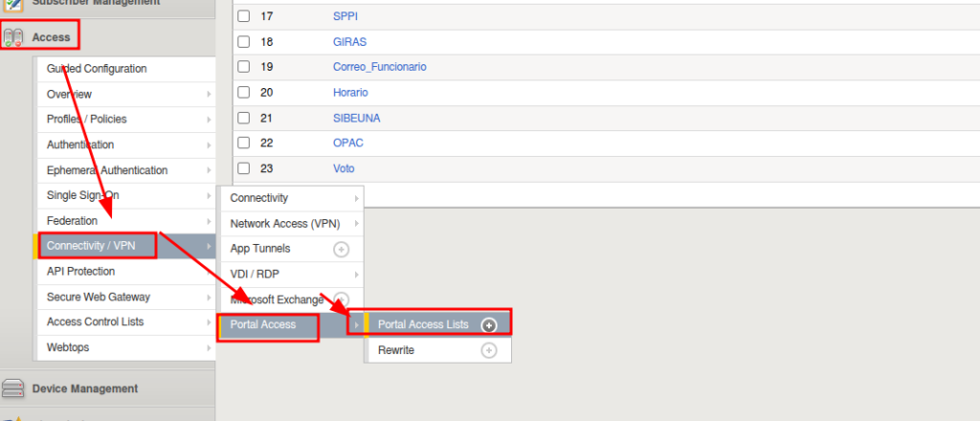Open the Correo_Funcionario link
This screenshot has width=980, height=421.
(x=379, y=67)
